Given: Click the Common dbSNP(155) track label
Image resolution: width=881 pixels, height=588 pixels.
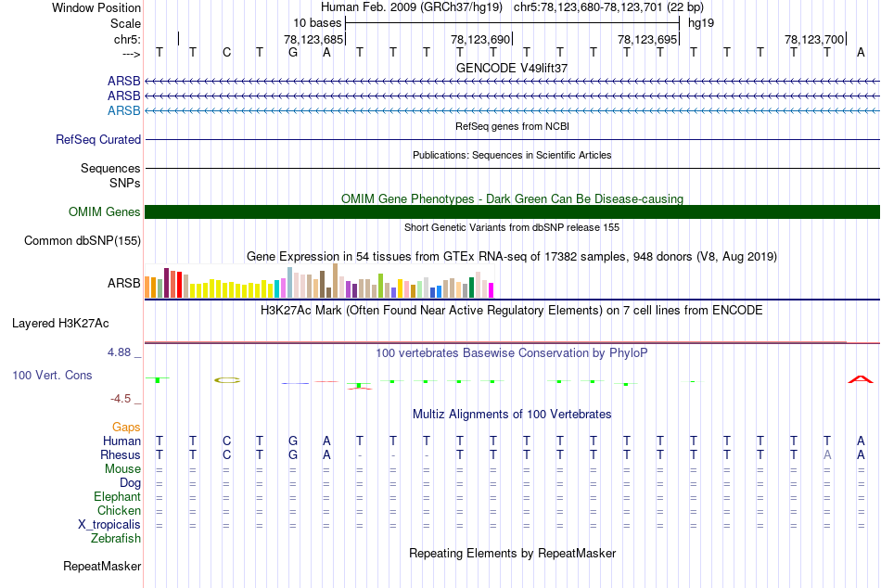Looking at the screenshot, I should point(83,240).
